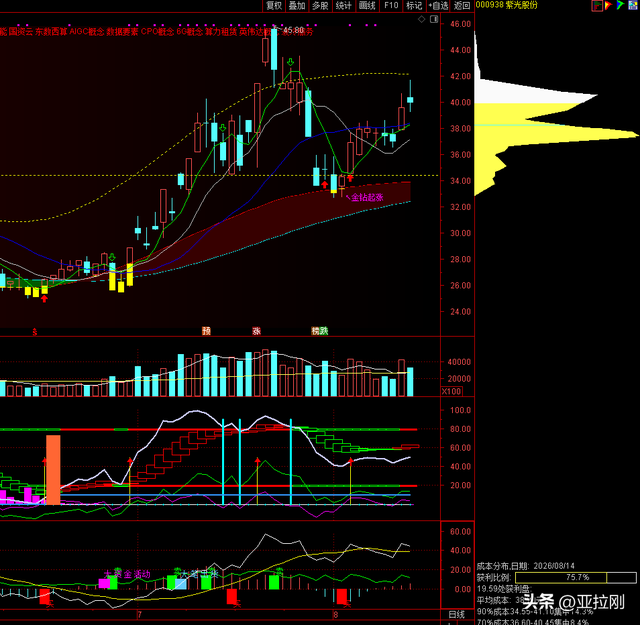Viewport: 640px width, 625px height.
Task: Click the 金钻起涨 signal label
Action: point(367,198)
